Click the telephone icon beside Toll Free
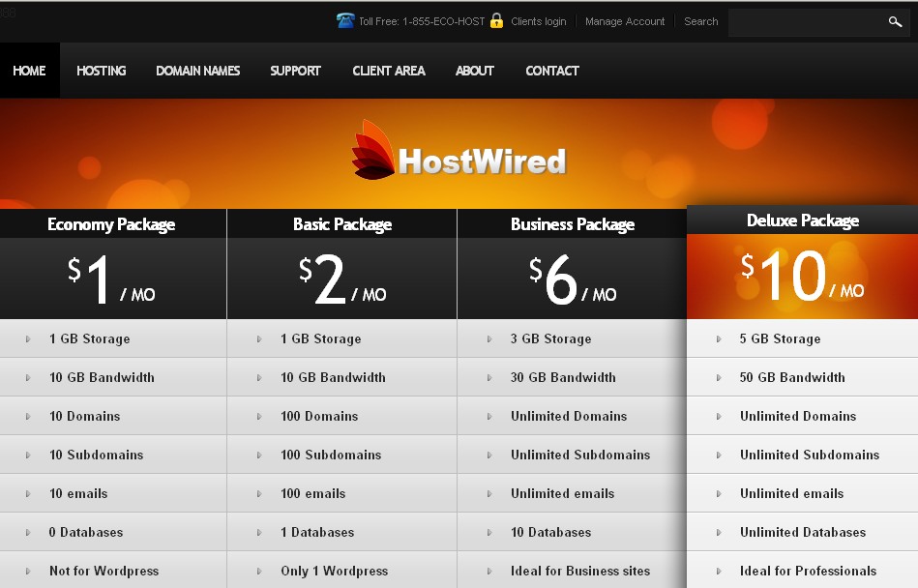This screenshot has width=918, height=588. coord(345,20)
